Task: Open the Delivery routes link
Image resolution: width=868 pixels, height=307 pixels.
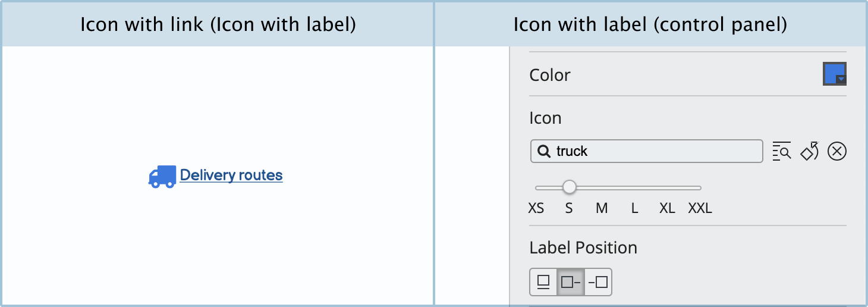Action: (231, 176)
